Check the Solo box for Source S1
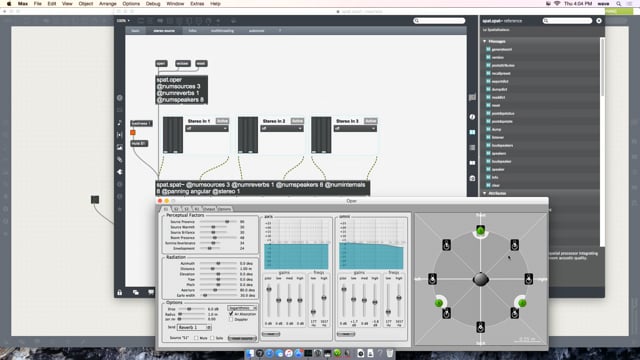Viewport: 640px width, 360px height. [x=212, y=338]
